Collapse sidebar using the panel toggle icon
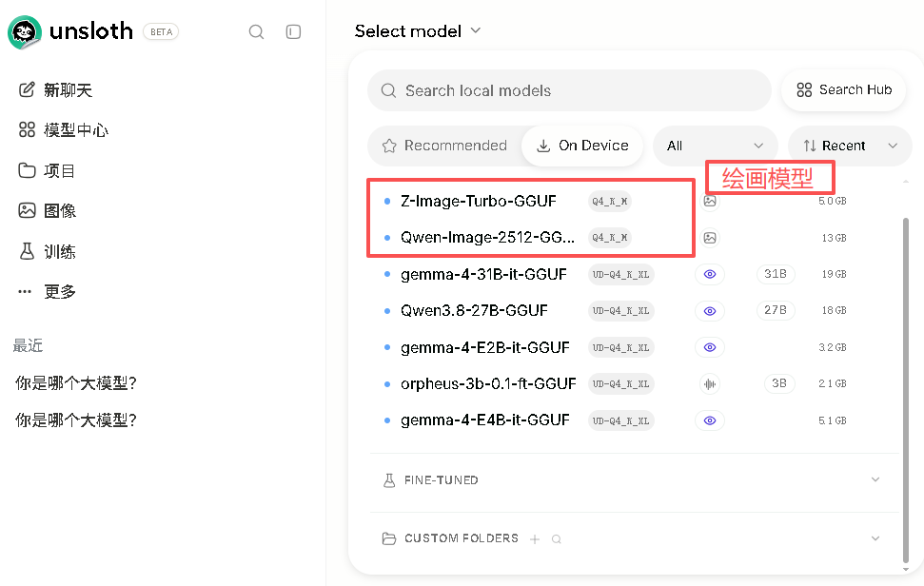The width and height of the screenshot is (924, 586). [293, 31]
